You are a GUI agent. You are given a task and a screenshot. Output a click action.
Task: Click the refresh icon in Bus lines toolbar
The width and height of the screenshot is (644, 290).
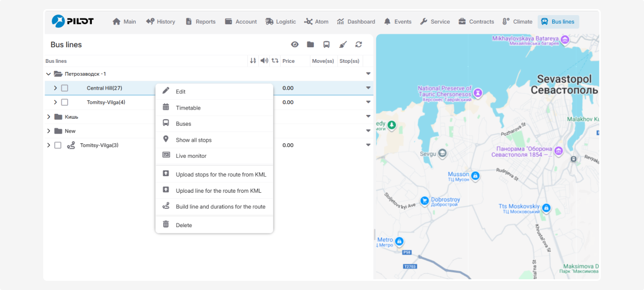[x=358, y=45]
